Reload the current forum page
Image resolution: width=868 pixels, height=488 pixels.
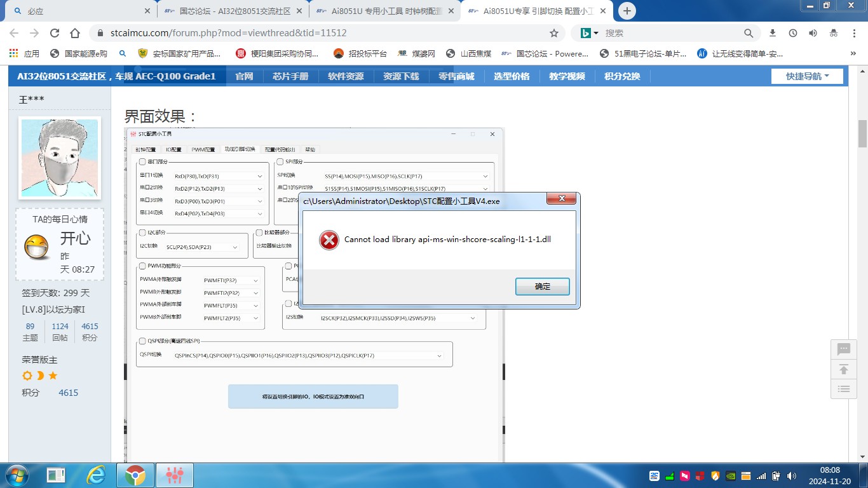tap(55, 33)
